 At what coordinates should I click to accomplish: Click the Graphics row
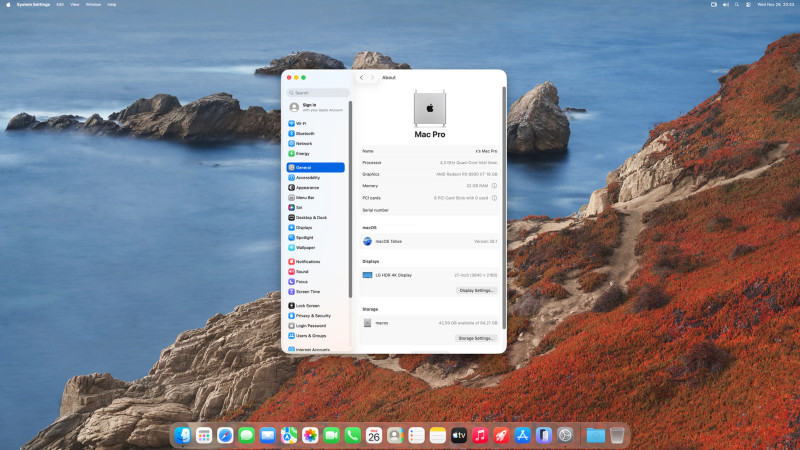click(430, 174)
